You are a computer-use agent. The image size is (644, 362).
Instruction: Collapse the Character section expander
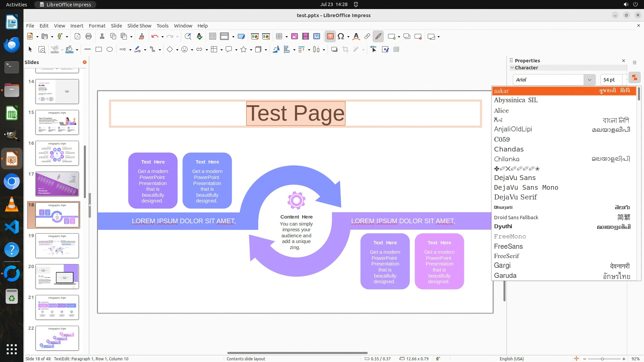[x=512, y=68]
